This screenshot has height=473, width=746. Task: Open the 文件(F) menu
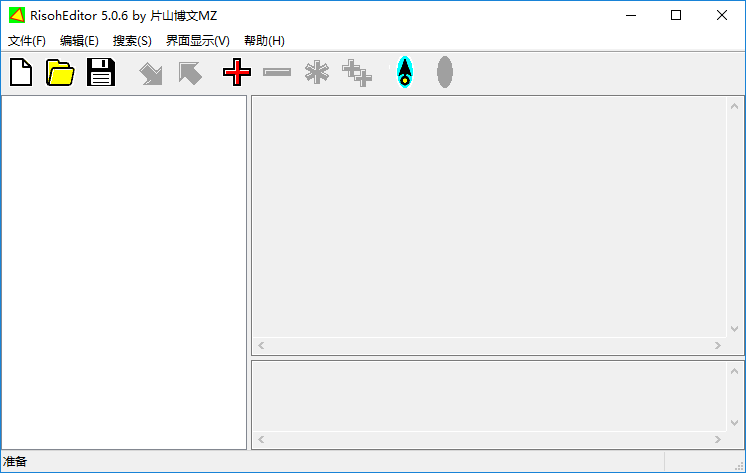coord(27,41)
